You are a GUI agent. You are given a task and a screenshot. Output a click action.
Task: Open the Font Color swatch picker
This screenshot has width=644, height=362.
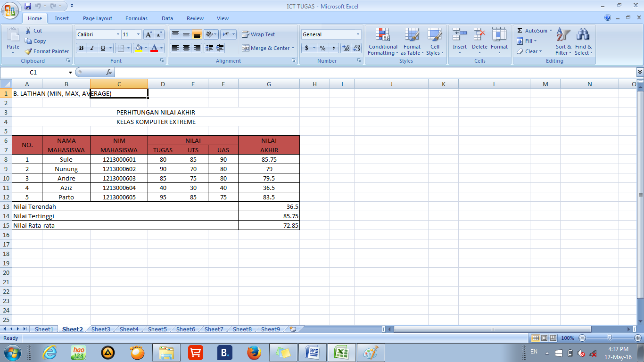coord(160,48)
